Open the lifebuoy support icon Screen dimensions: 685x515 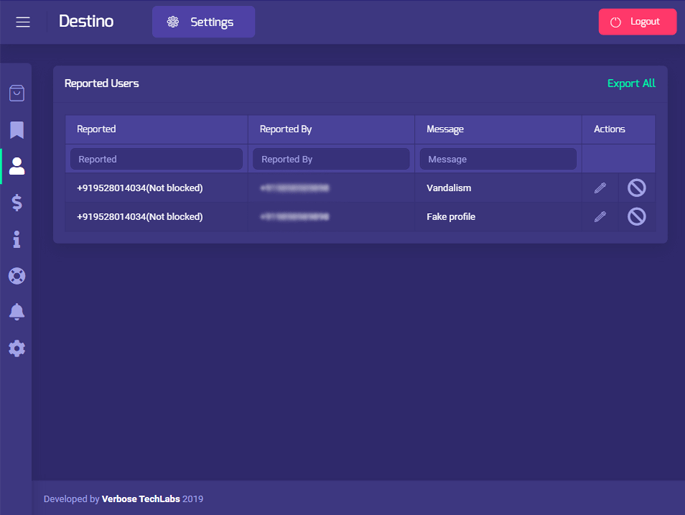click(x=17, y=276)
